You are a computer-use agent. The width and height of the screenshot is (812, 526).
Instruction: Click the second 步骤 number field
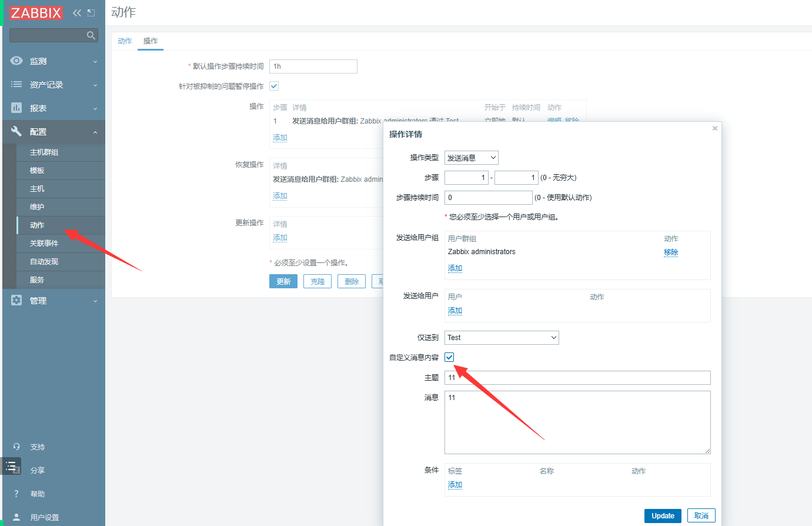point(516,178)
